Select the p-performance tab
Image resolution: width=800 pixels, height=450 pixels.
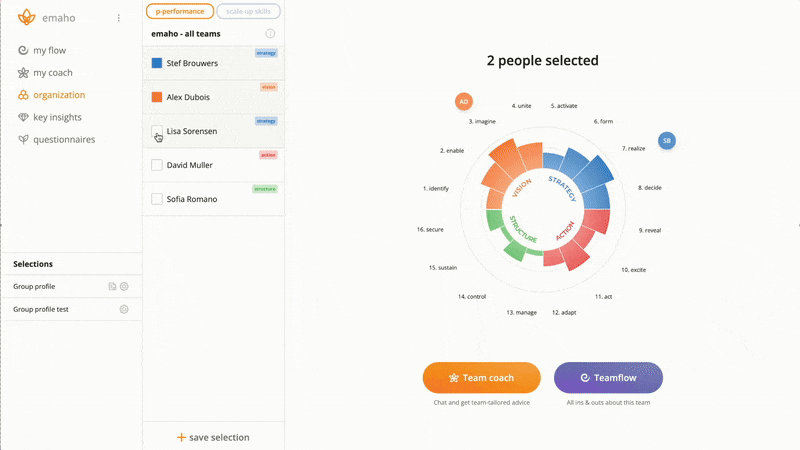tap(180, 11)
